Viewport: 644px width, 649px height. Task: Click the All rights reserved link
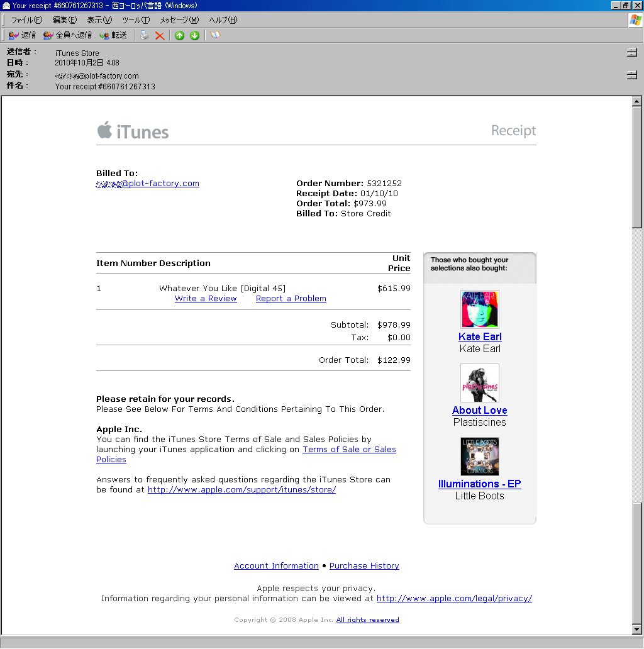(x=368, y=619)
